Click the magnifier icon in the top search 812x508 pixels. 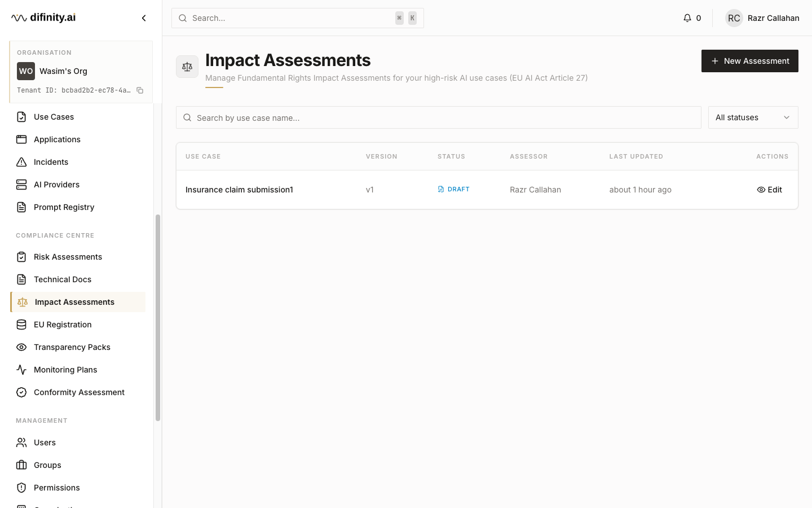pos(183,18)
